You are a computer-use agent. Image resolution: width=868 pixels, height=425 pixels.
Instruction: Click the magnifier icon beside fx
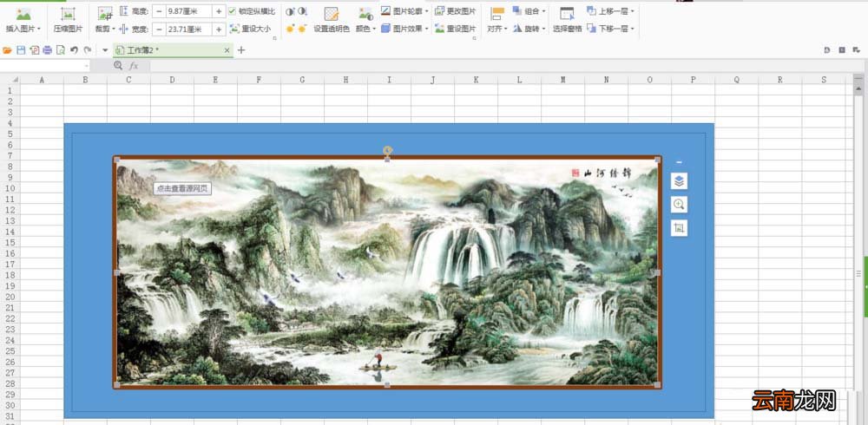pos(118,66)
